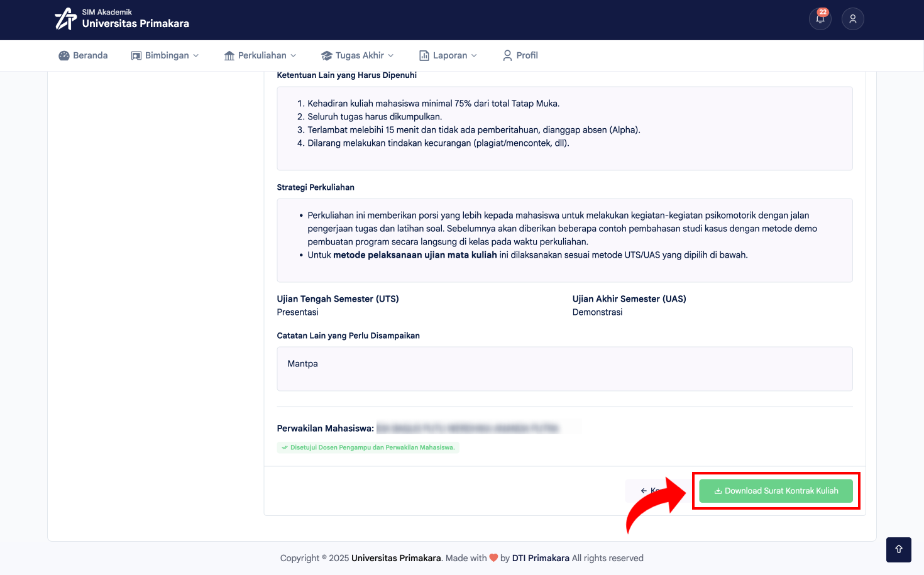Click the rule "Dilarang melakukan tindakan kecurangan"
The height and width of the screenshot is (575, 924).
pos(438,143)
